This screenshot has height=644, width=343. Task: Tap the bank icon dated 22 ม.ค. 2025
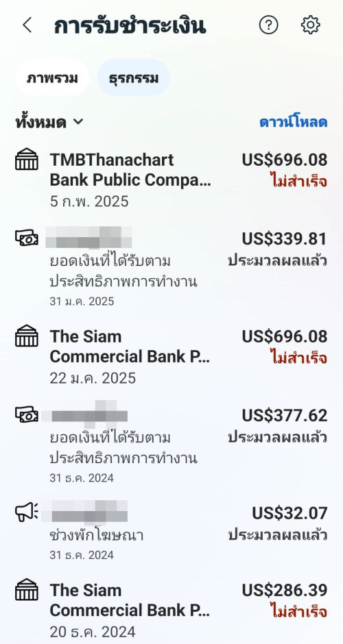tap(27, 336)
